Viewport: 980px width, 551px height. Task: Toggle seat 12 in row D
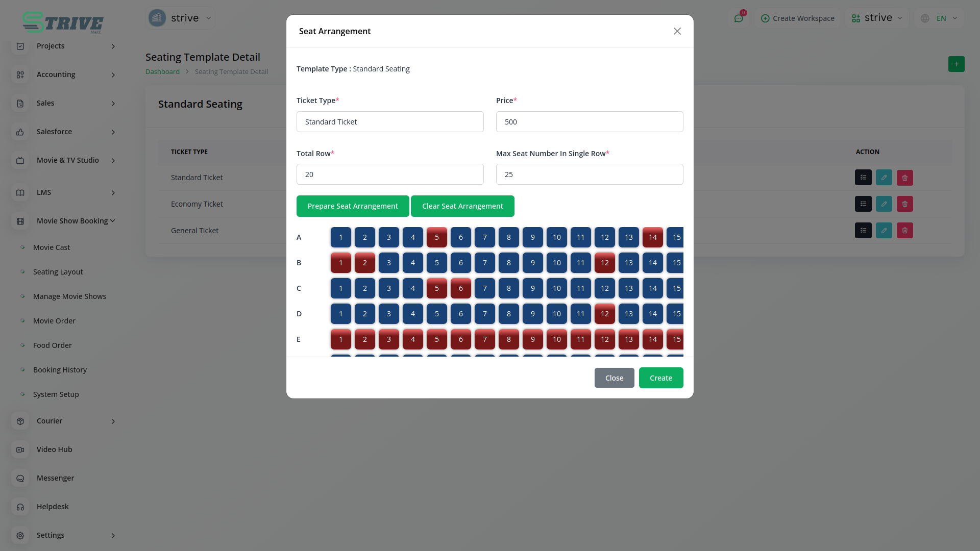[604, 314]
